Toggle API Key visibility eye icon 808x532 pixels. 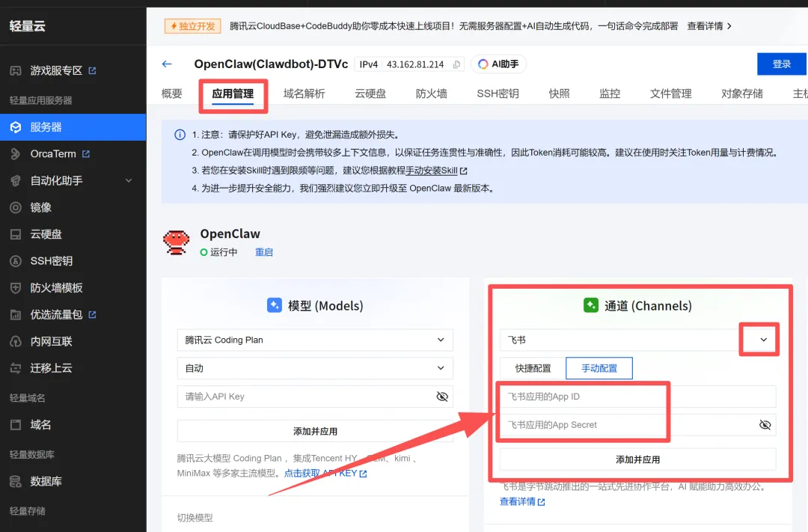[442, 397]
